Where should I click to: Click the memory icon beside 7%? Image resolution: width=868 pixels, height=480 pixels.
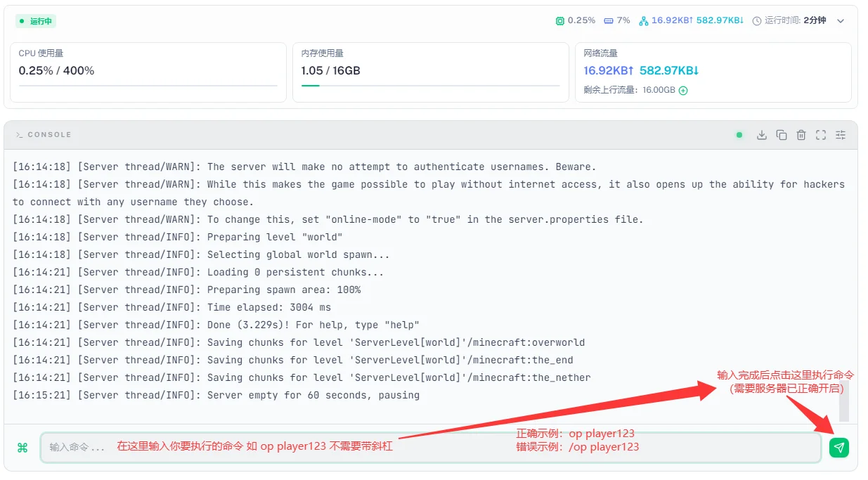(608, 21)
